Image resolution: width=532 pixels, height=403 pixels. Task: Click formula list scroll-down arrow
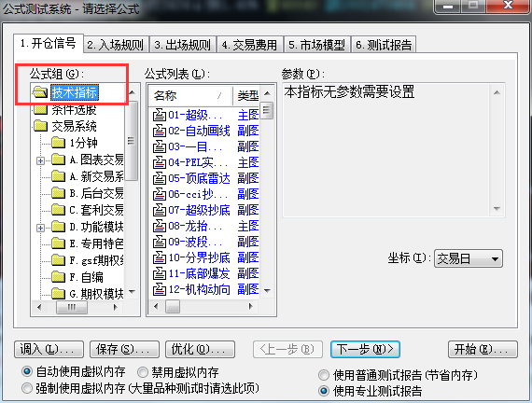(x=267, y=290)
